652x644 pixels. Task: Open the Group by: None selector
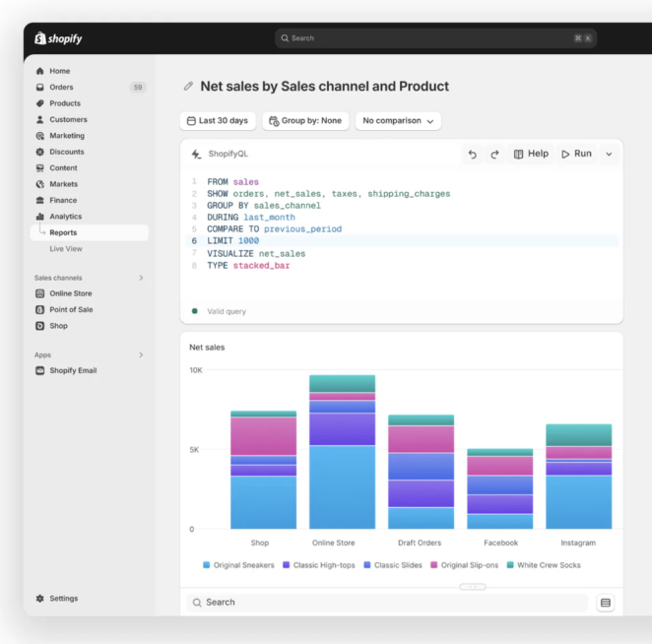[x=305, y=120]
